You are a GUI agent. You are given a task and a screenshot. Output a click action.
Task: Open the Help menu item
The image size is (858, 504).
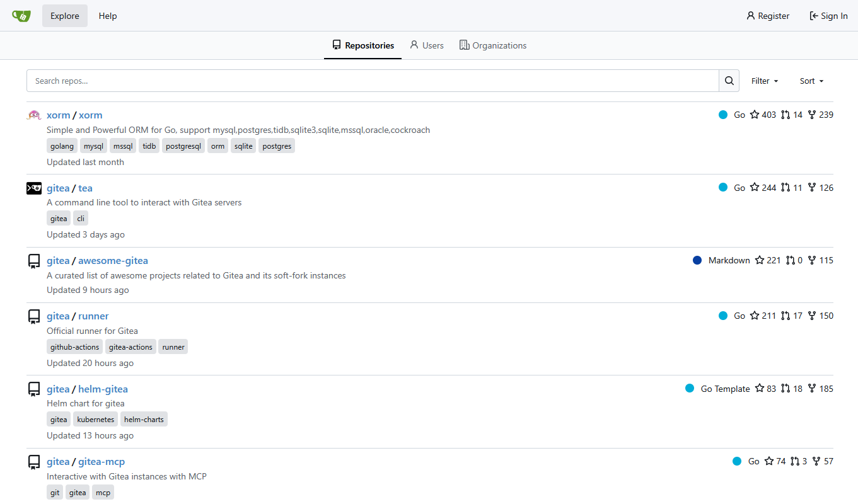[108, 16]
